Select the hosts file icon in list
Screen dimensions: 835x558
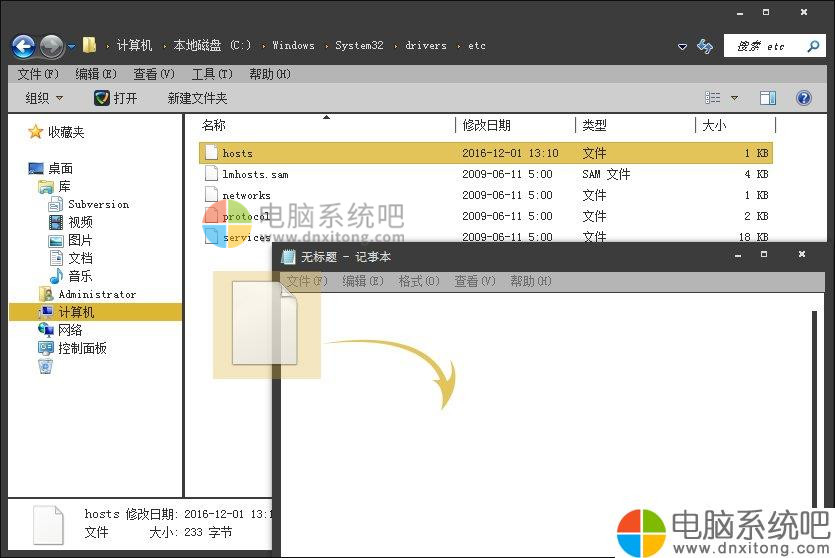(x=211, y=153)
